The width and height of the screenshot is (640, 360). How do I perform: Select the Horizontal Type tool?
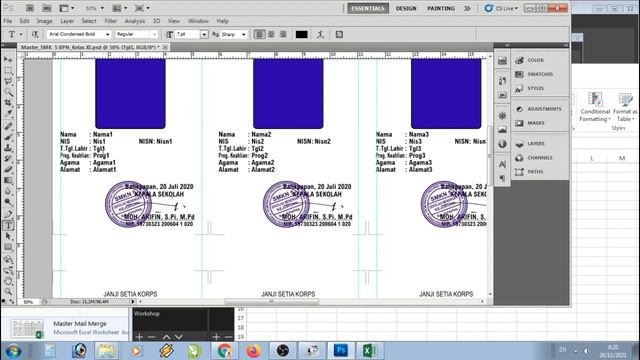point(8,225)
